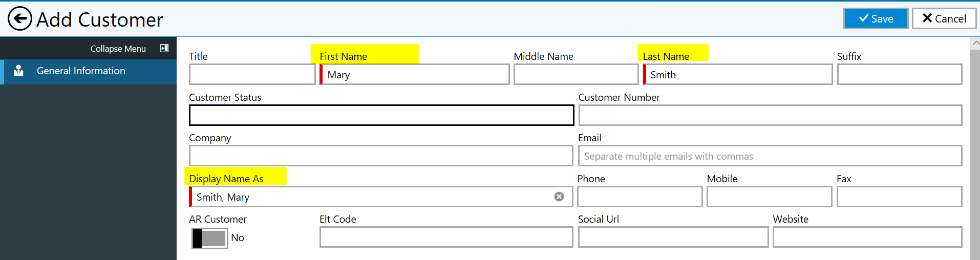Open the General Information section
Image resolution: width=980 pixels, height=260 pixels.
click(88, 71)
